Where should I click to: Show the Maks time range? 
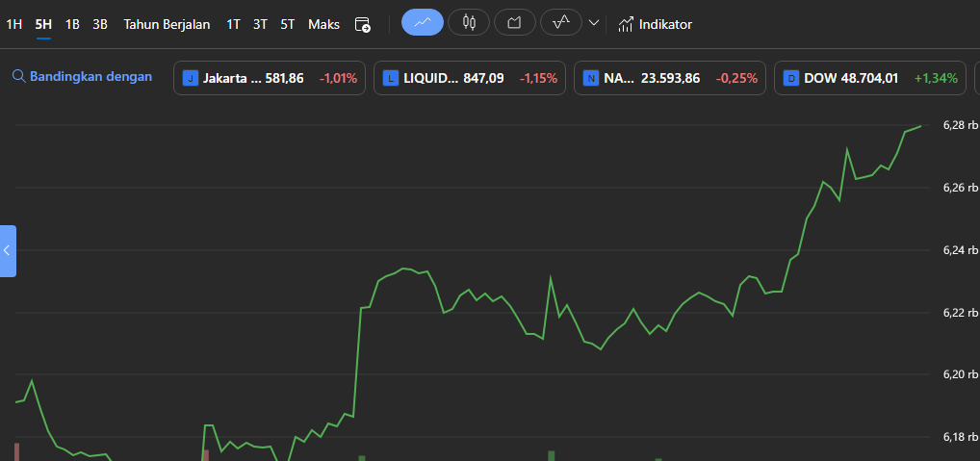coord(323,24)
